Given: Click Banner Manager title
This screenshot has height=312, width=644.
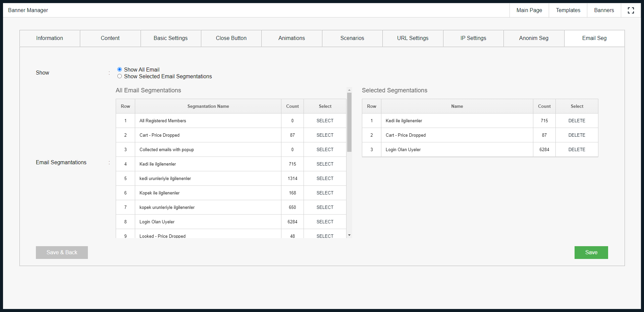Looking at the screenshot, I should point(28,10).
